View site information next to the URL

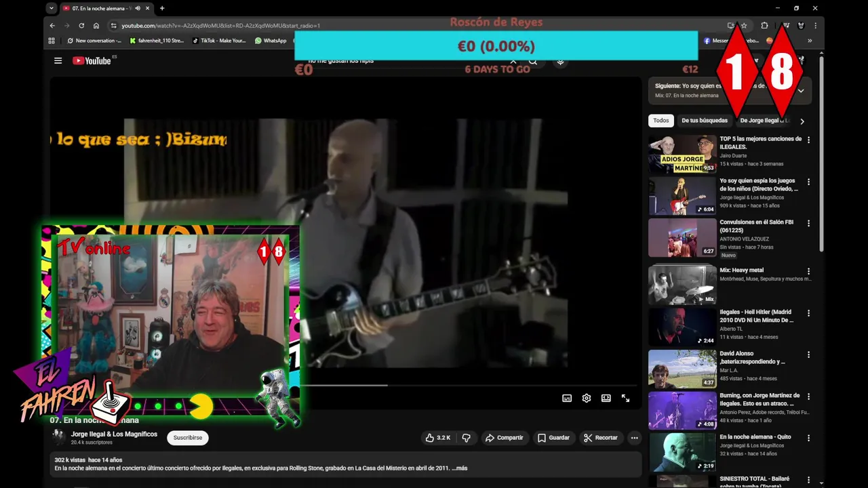[113, 26]
